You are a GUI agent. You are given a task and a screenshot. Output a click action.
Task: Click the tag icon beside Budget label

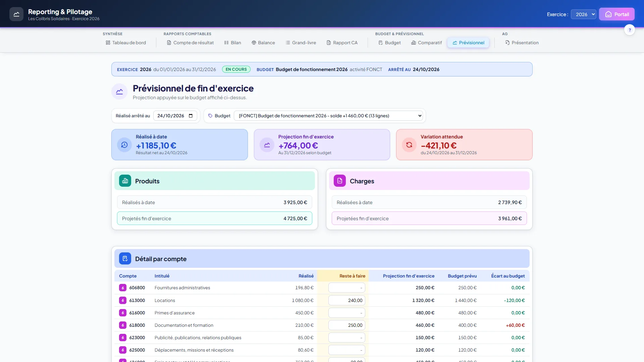pos(210,116)
